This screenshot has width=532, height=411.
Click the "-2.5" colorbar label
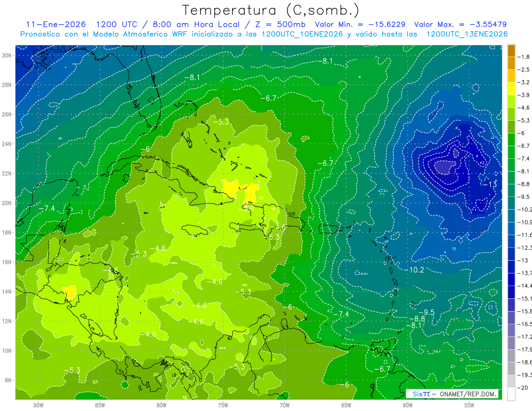(x=524, y=70)
